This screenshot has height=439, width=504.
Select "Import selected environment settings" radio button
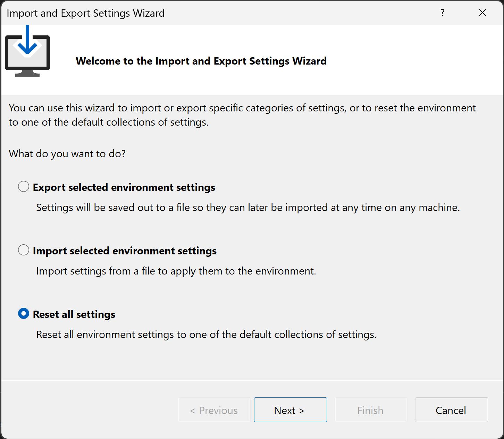[23, 250]
